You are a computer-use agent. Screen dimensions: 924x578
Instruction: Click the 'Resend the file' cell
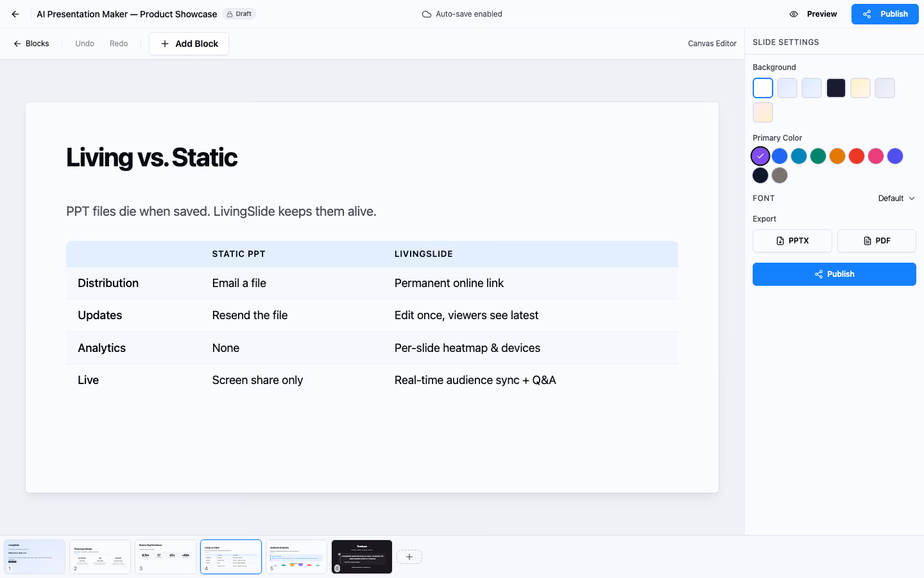coord(250,315)
